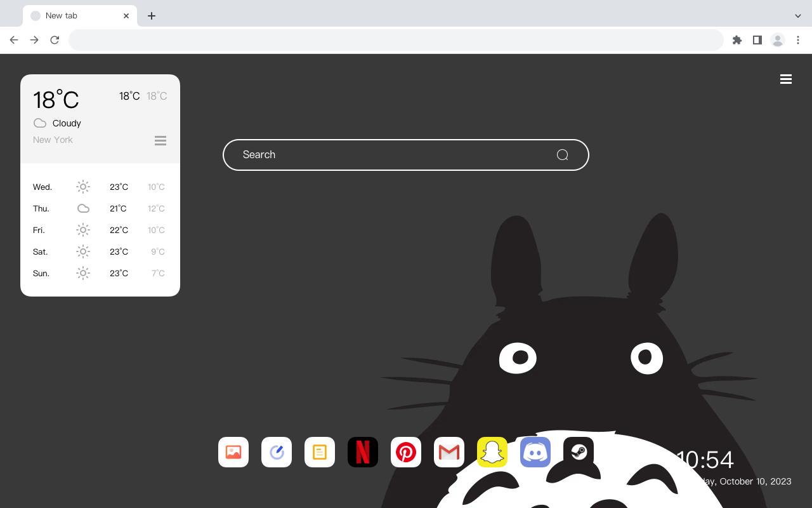The width and height of the screenshot is (812, 508).
Task: Select the New tab browser tab
Action: tap(80, 16)
